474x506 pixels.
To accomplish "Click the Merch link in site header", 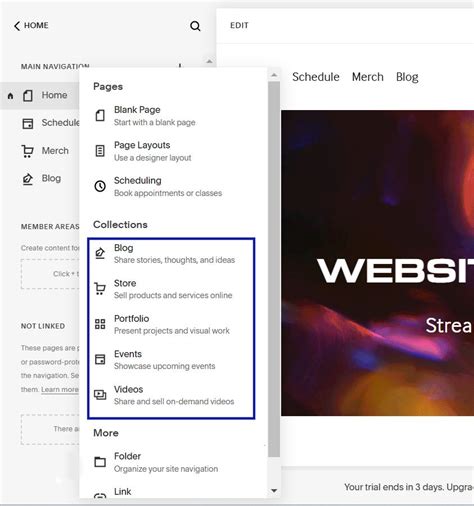I will point(368,77).
